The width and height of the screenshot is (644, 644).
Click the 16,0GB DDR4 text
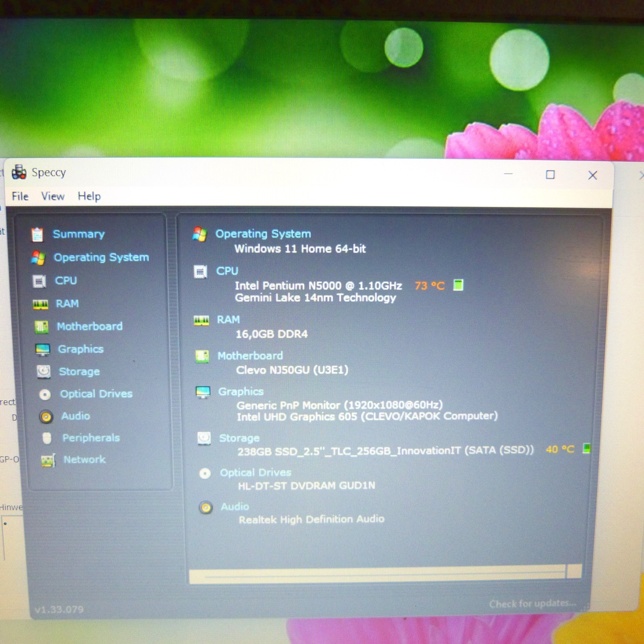coord(272,334)
